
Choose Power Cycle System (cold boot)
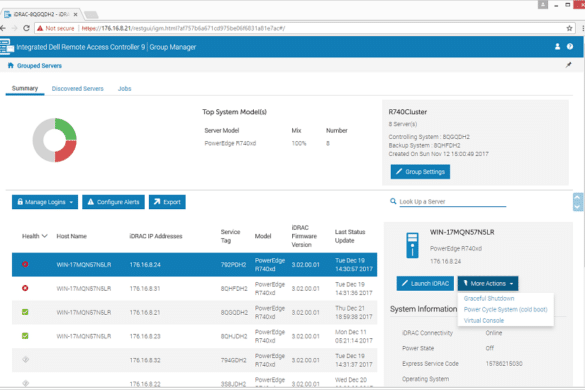[x=506, y=309]
